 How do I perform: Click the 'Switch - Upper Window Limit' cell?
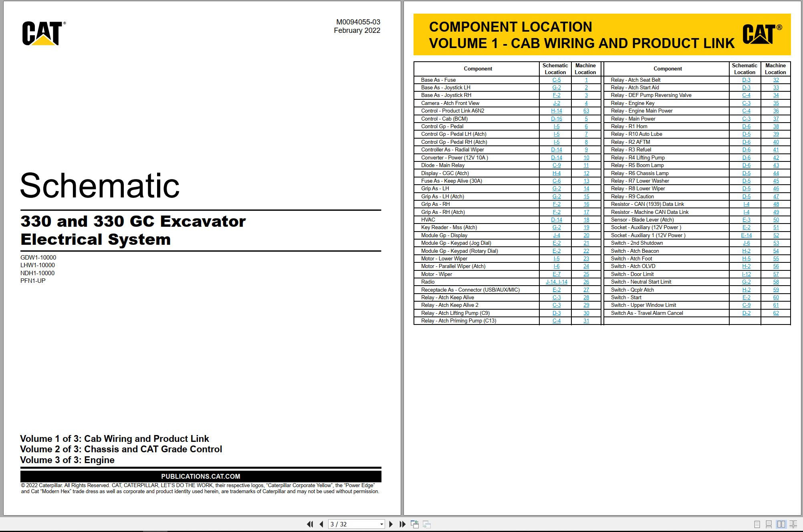click(x=666, y=305)
